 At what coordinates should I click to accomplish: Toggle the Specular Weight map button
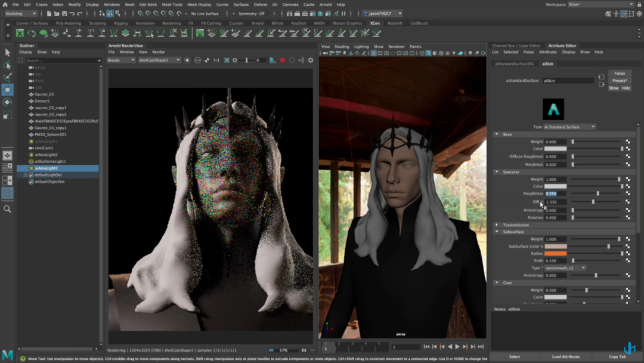(x=628, y=179)
